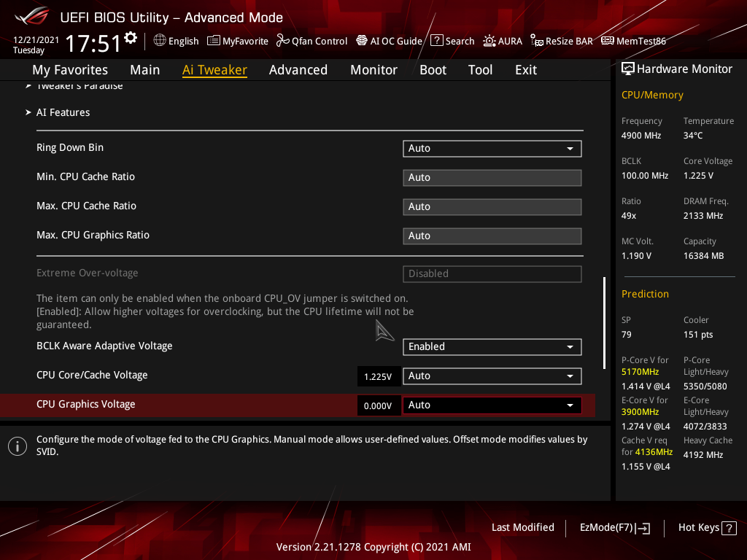Launch the MemTest86 icon
Screen dimensions: 747x560
(x=608, y=41)
